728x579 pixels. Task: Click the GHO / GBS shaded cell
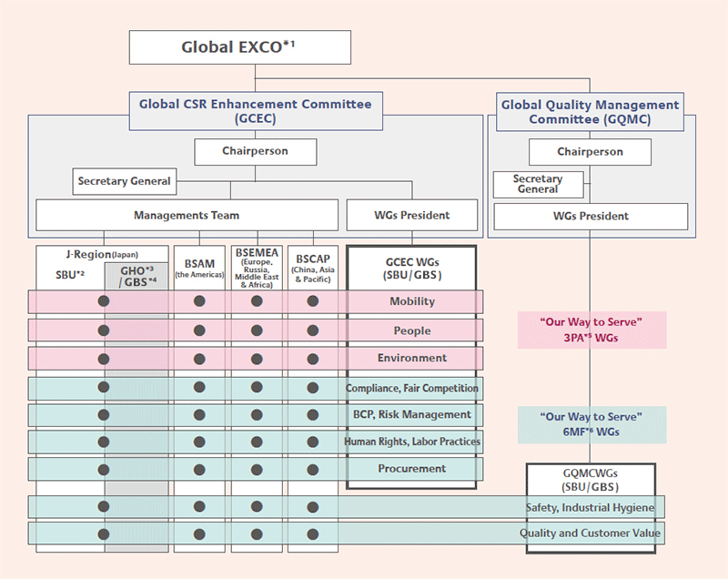(136, 276)
